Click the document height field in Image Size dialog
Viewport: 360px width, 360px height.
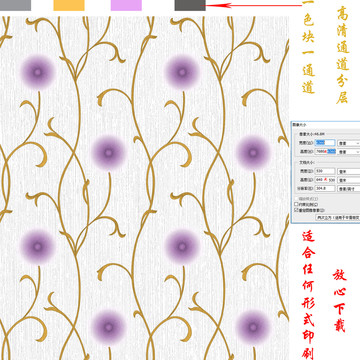pyautogui.click(x=325, y=180)
